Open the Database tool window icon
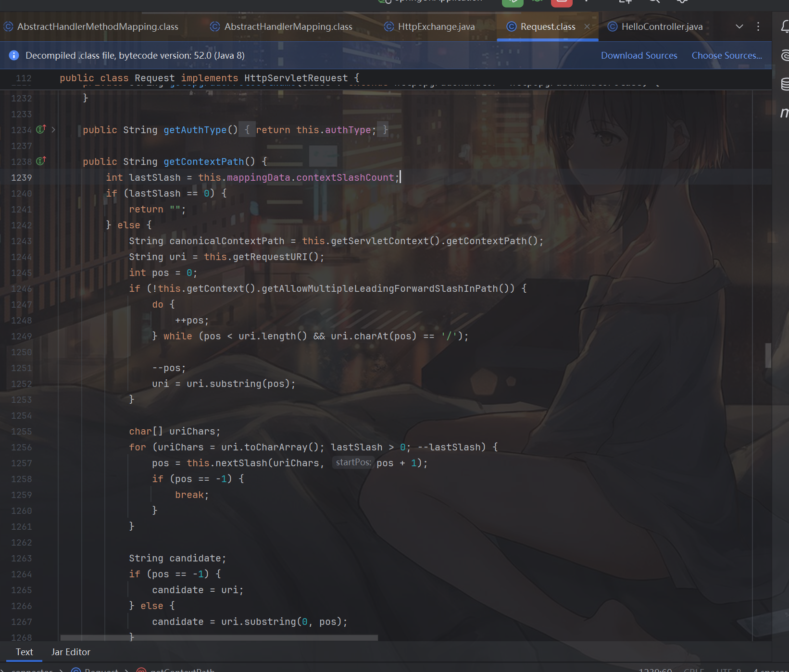Viewport: 789px width, 672px height. click(784, 84)
